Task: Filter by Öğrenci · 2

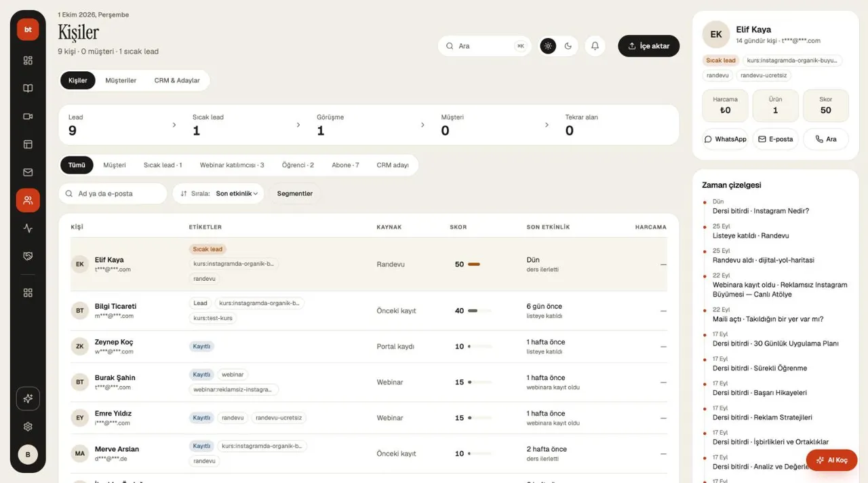Action: (298, 165)
